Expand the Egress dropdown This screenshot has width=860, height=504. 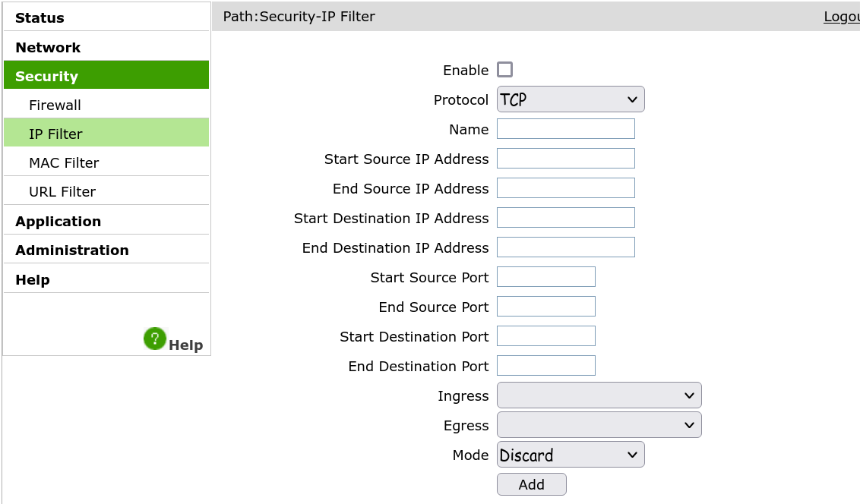click(599, 424)
